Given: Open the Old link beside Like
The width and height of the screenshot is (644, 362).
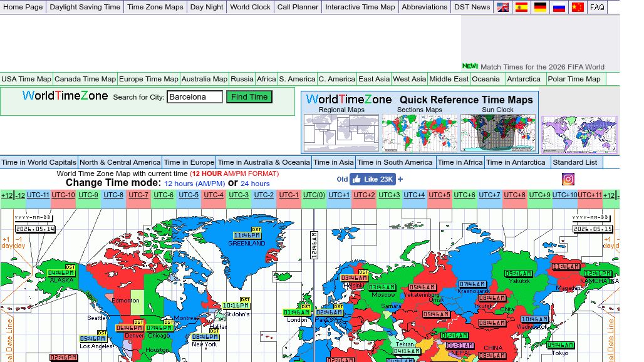Looking at the screenshot, I should tap(341, 179).
